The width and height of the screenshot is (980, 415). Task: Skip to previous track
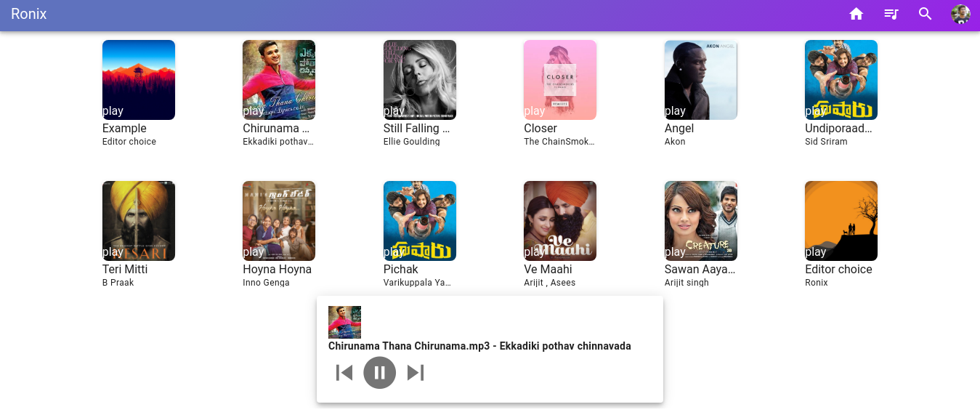344,373
